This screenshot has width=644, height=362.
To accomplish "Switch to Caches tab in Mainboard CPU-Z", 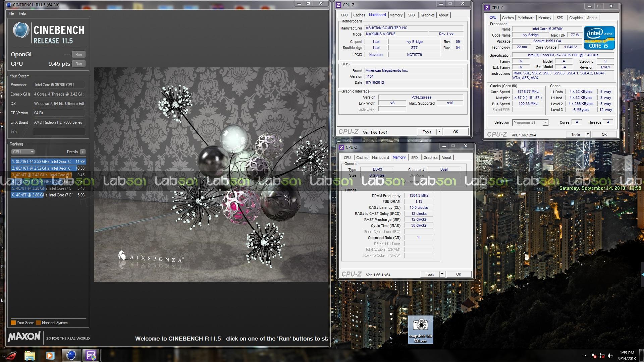I will coord(359,15).
